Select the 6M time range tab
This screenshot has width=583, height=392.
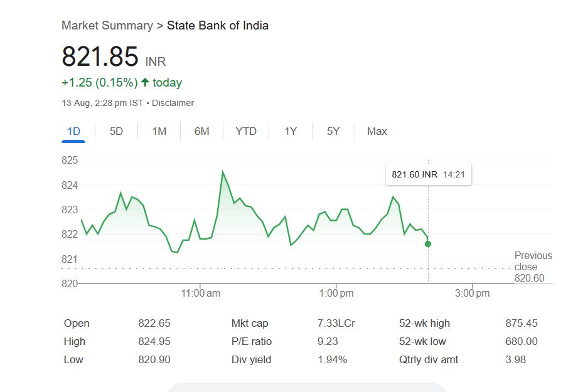coord(201,131)
